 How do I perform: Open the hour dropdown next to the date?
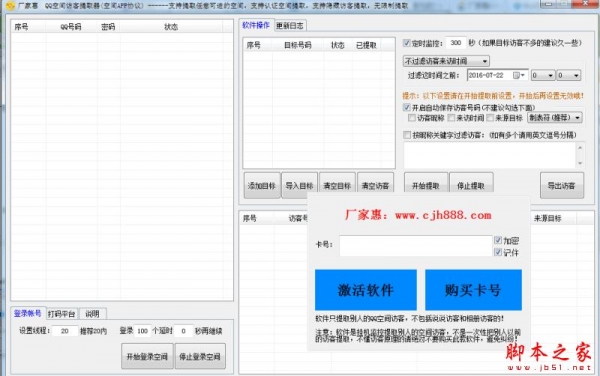click(x=543, y=75)
